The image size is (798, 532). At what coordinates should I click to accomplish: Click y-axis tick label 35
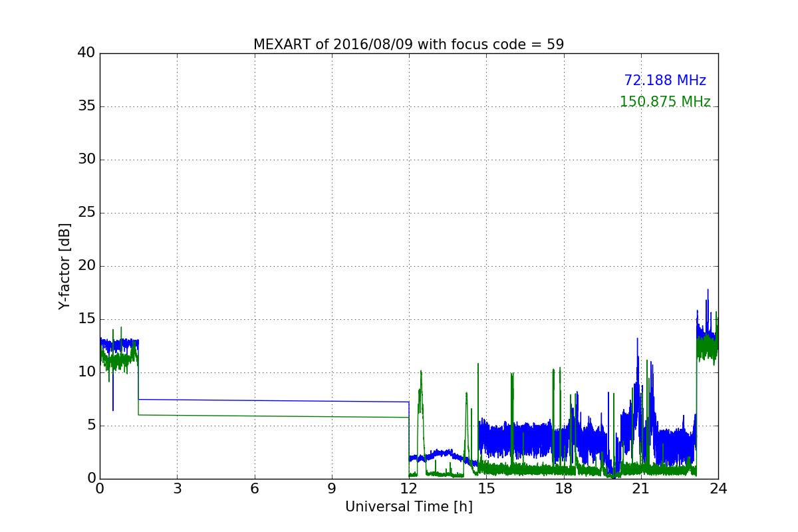coord(87,106)
